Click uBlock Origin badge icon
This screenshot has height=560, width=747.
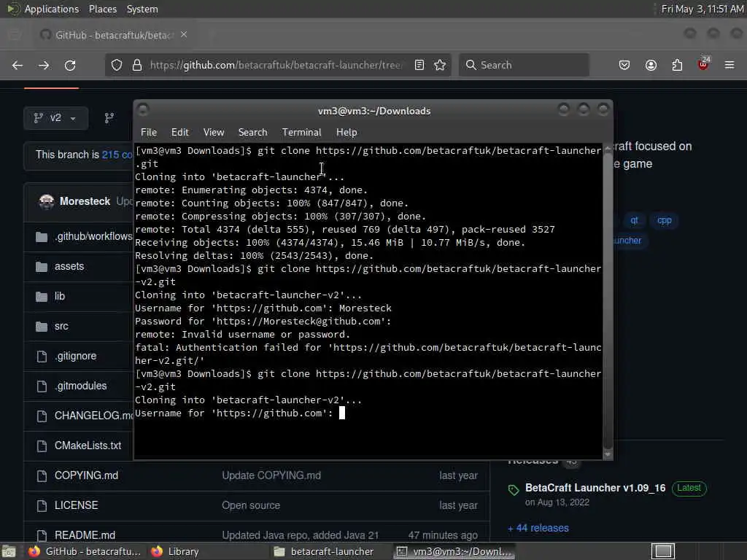point(703,64)
